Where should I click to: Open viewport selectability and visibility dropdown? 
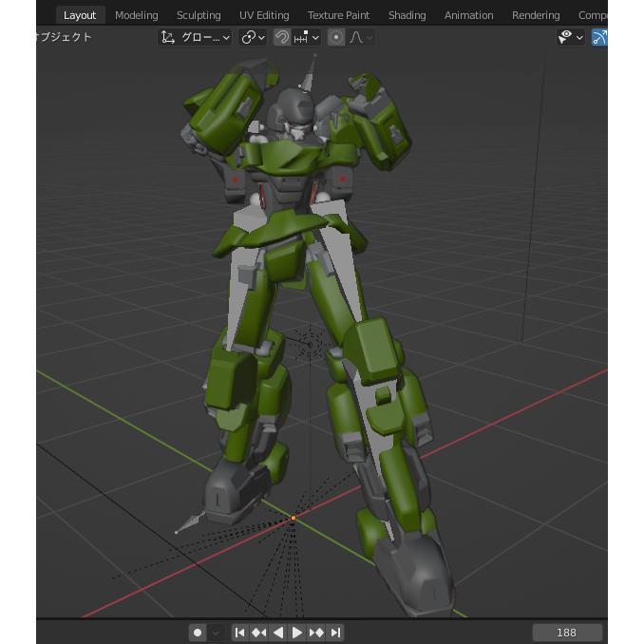[571, 37]
